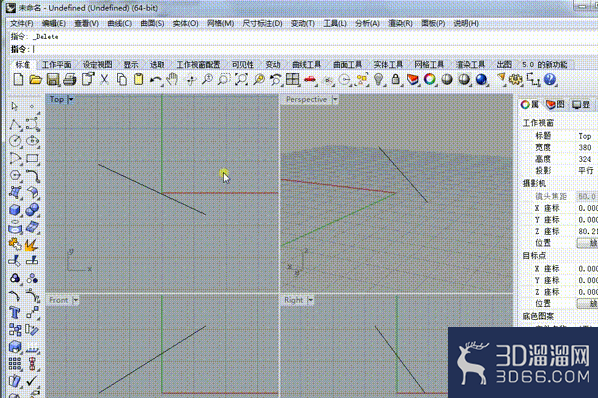Click the Undo arrow icon
Image resolution: width=598 pixels, height=398 pixels.
click(x=155, y=80)
